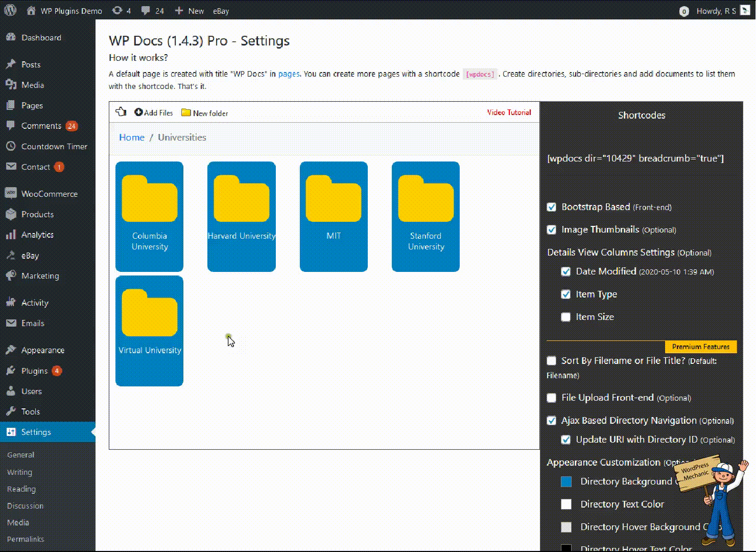
Task: Toggle Image Thumbnails checkbox
Action: pyautogui.click(x=552, y=230)
